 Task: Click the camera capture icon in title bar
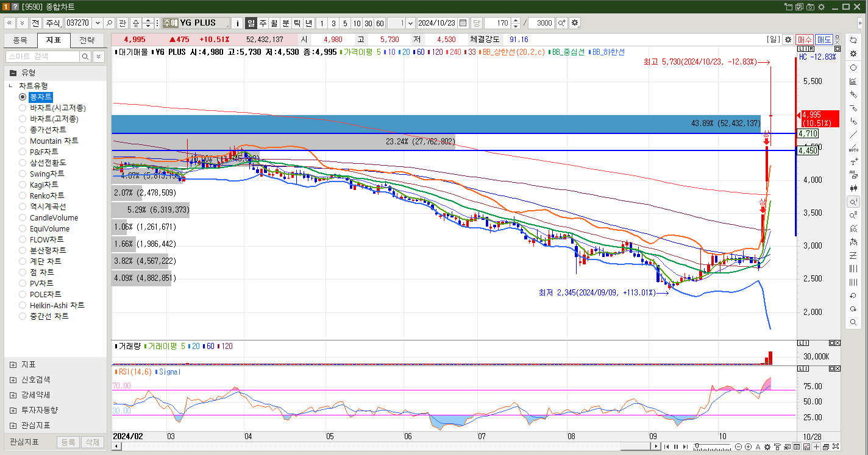click(x=810, y=7)
